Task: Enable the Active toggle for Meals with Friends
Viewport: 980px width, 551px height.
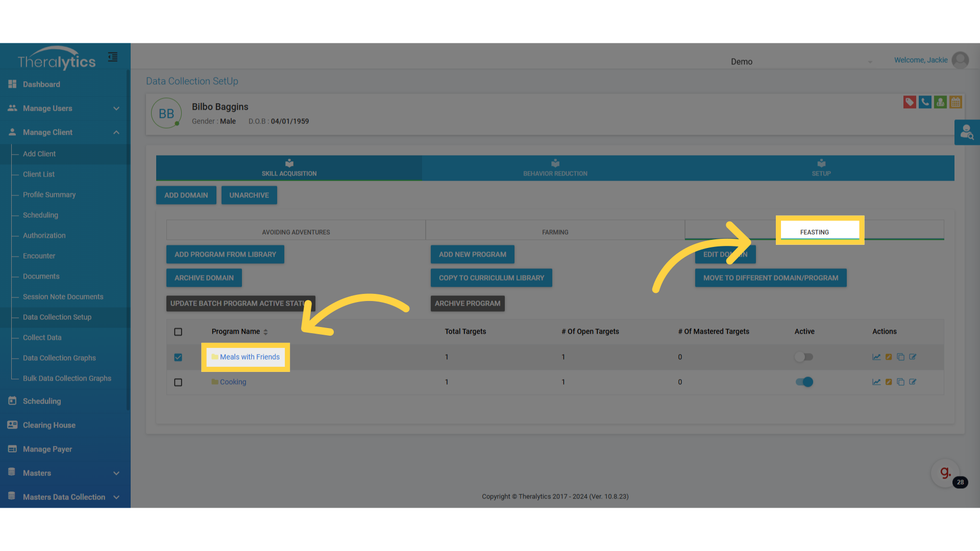Action: point(804,357)
